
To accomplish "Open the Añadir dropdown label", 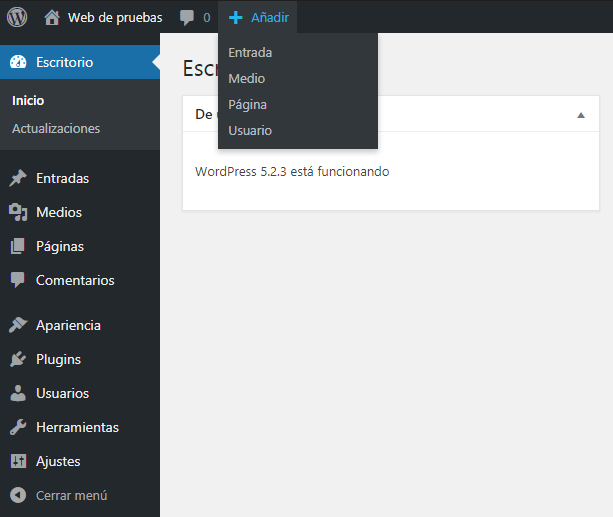I will pos(270,18).
